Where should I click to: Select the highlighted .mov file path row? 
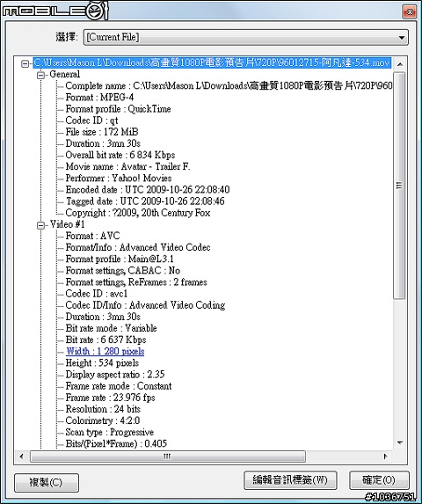pyautogui.click(x=212, y=62)
